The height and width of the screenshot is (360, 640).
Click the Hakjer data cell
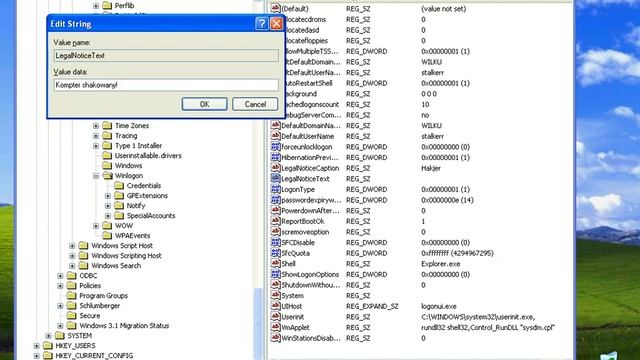tap(431, 168)
